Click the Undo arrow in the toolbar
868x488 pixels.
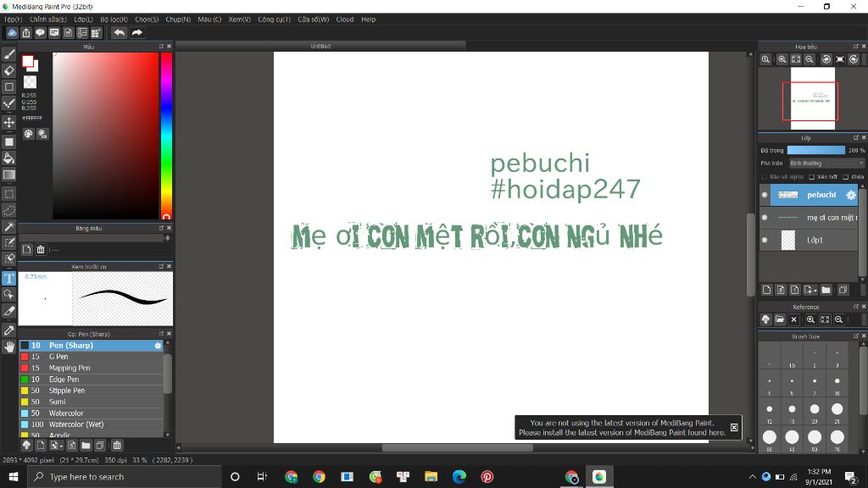[119, 33]
